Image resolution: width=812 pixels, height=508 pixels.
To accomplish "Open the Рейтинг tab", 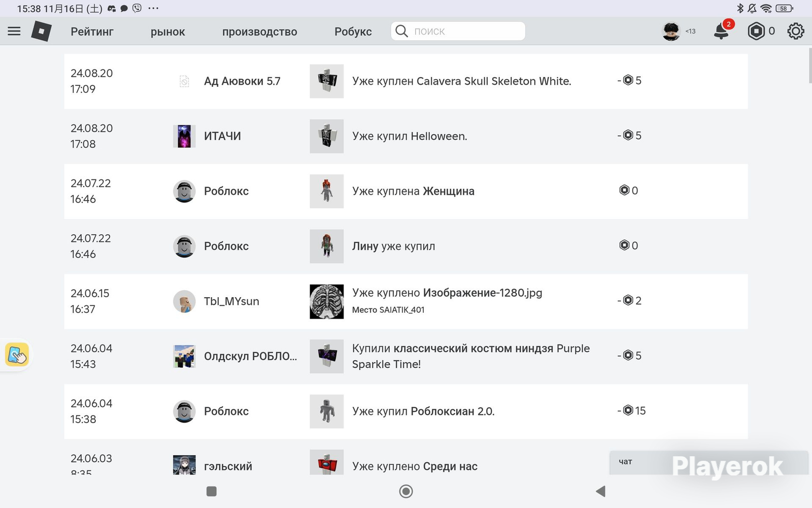I will pos(92,31).
